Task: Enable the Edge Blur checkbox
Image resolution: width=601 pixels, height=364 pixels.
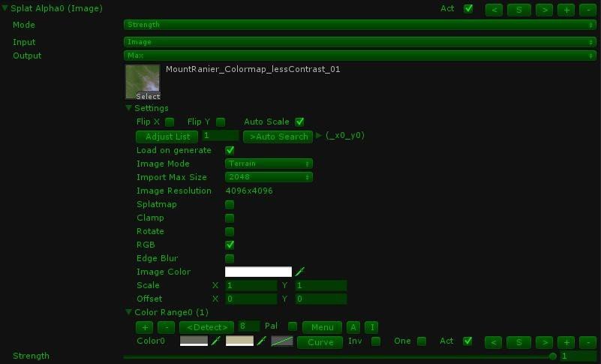Action: pos(230,258)
